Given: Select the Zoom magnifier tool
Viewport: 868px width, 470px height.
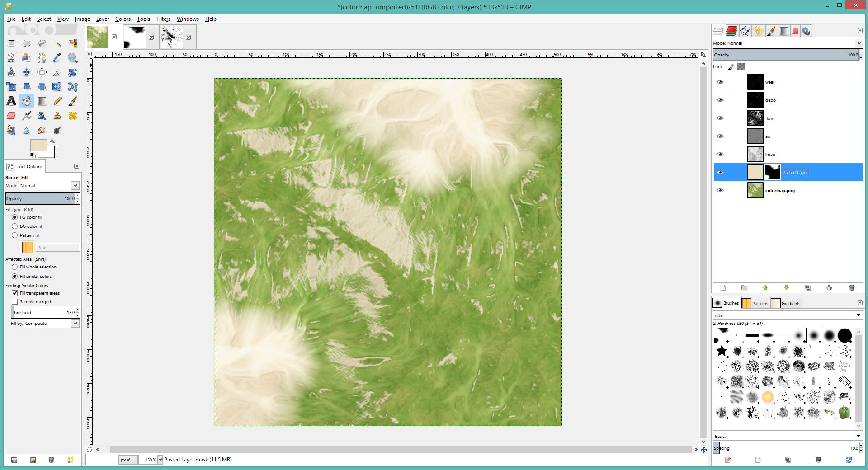Looking at the screenshot, I should (x=72, y=58).
